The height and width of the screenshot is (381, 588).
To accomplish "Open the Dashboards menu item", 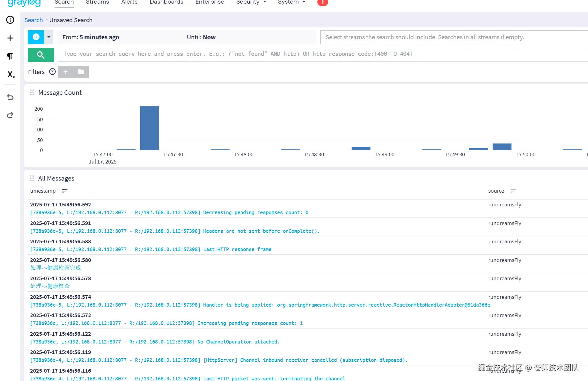I will (x=166, y=2).
